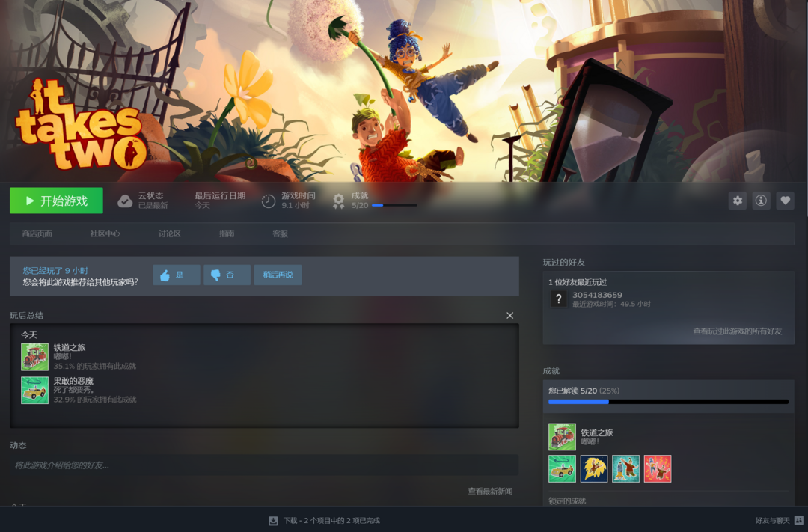The width and height of the screenshot is (808, 532).
Task: Open the 客服 tab
Action: click(280, 234)
